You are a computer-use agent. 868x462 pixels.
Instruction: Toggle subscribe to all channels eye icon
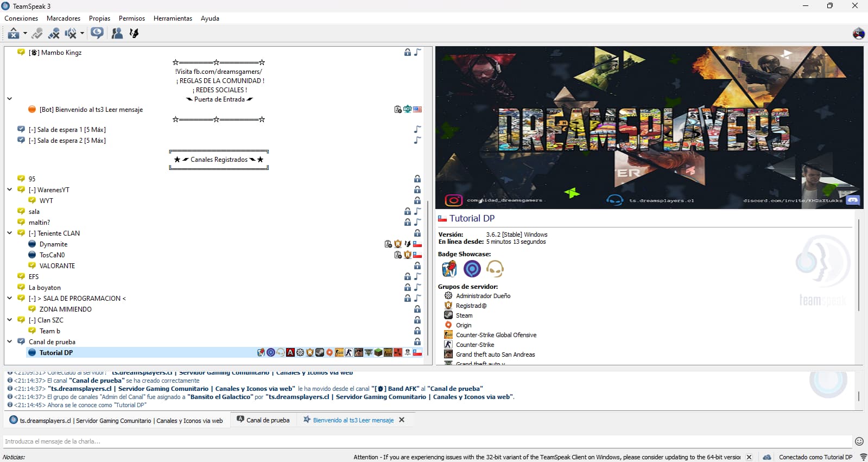pyautogui.click(x=97, y=34)
